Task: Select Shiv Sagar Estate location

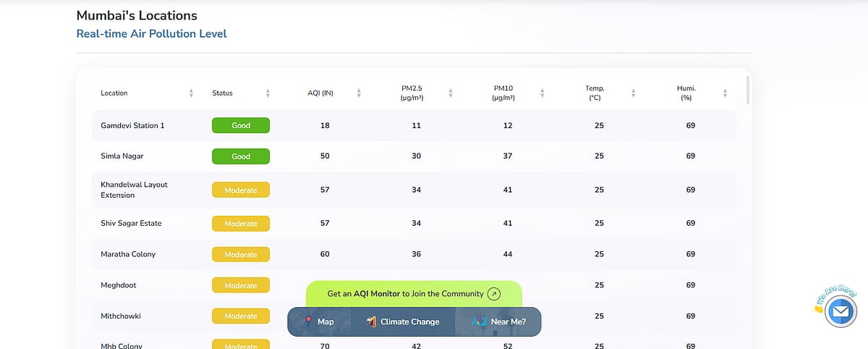Action: [131, 223]
